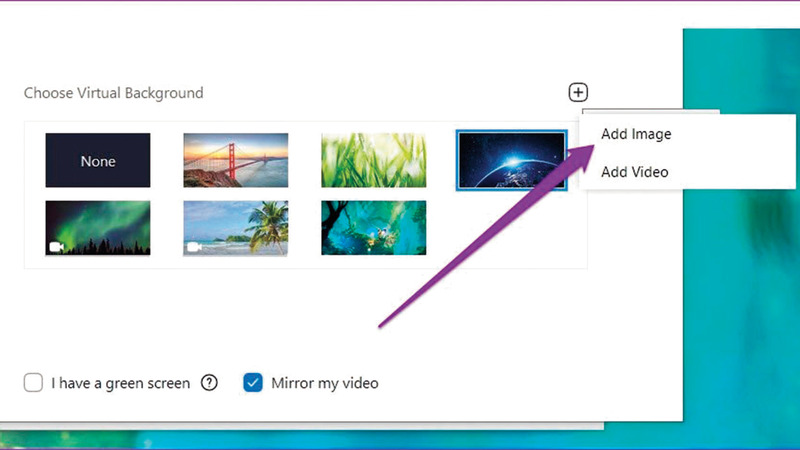Screen dimensions: 800x450
Task: Click the 'Choose Virtual Background' heading
Action: [x=114, y=93]
